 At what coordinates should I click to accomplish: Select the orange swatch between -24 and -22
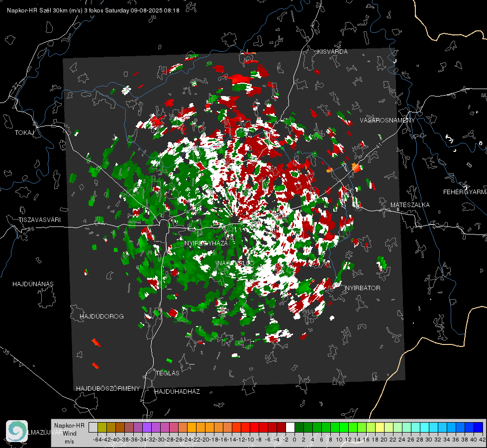192,427
